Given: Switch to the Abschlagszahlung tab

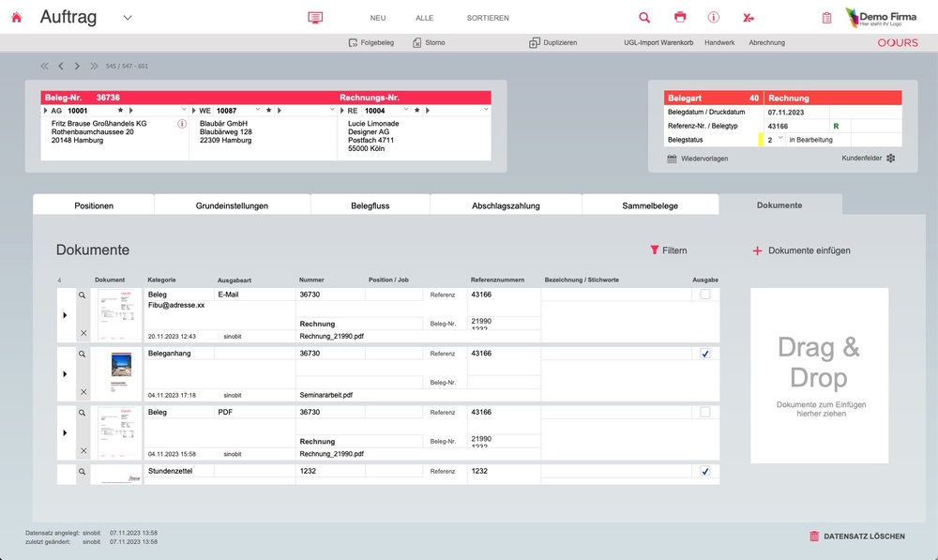Looking at the screenshot, I should pyautogui.click(x=506, y=205).
